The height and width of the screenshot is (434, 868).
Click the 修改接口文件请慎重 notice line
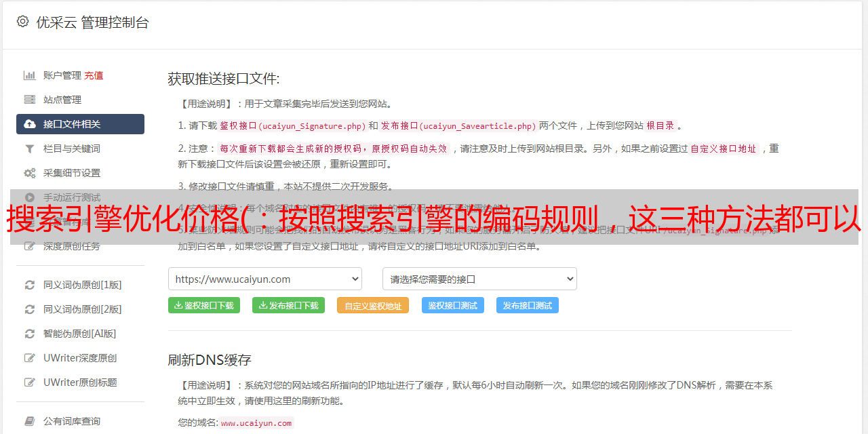click(x=285, y=186)
